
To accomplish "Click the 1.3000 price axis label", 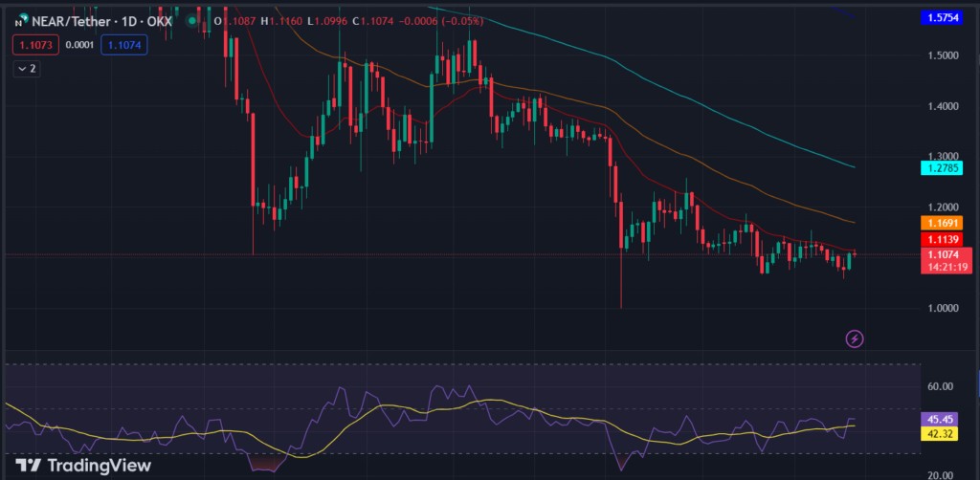I will [x=943, y=157].
